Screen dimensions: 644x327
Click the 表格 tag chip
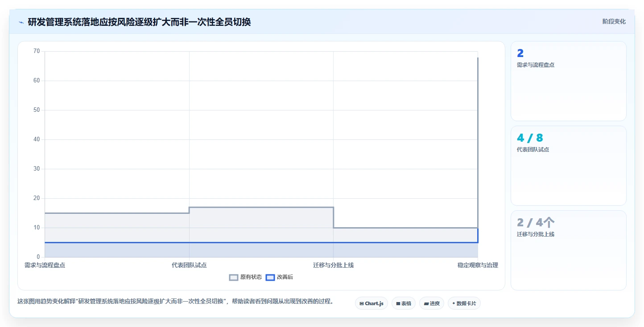(x=404, y=303)
